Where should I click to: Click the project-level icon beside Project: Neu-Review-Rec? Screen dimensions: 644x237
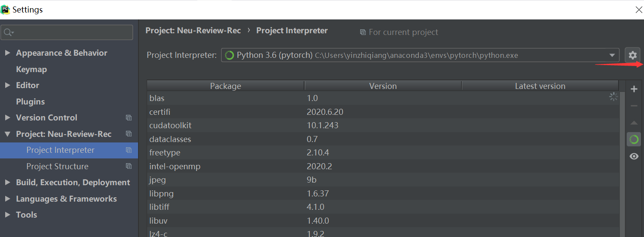coord(129,134)
